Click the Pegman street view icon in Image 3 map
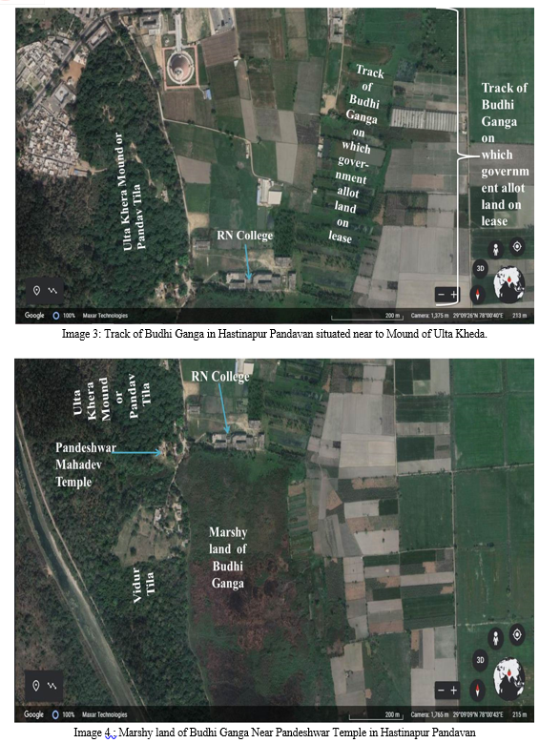 click(495, 249)
